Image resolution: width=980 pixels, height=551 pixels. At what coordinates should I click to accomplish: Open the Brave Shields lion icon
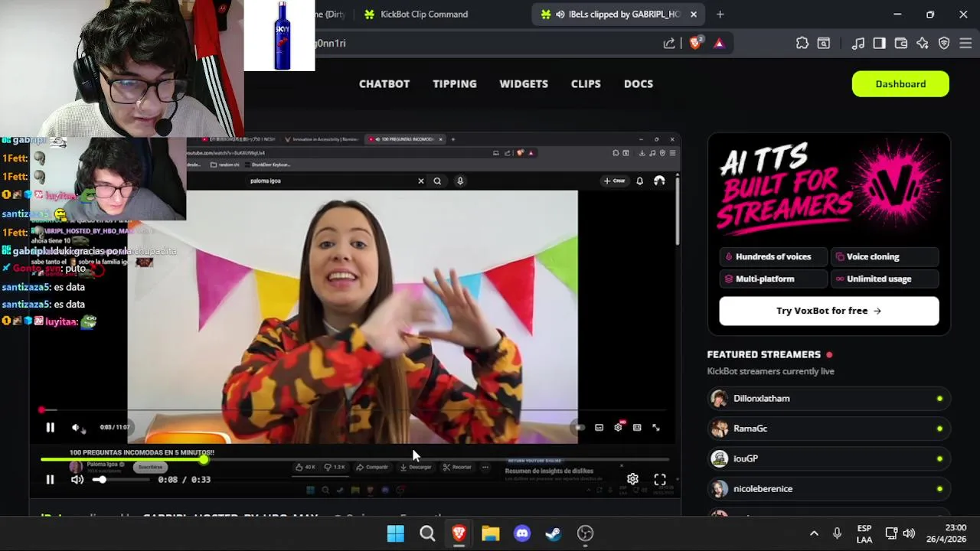695,44
